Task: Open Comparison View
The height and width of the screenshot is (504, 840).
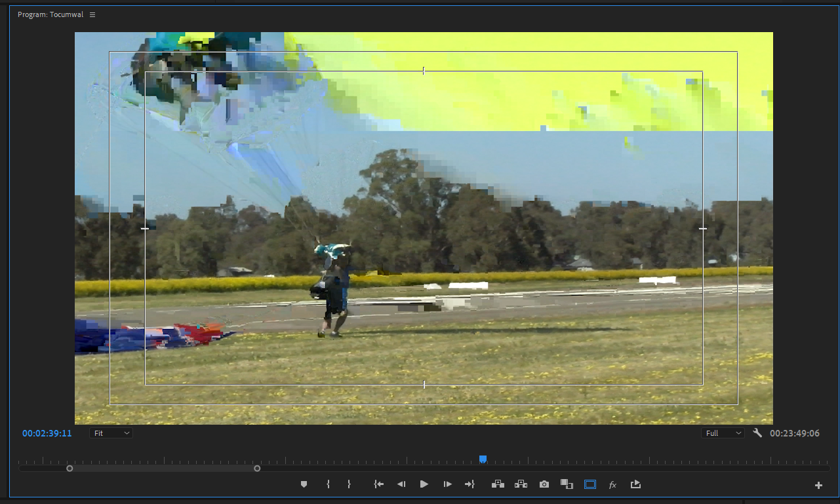Action: click(x=567, y=484)
